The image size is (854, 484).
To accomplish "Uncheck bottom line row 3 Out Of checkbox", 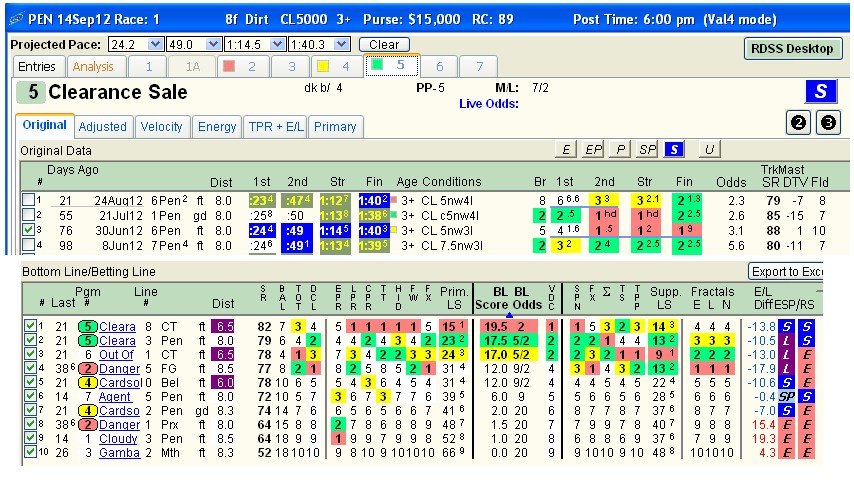I will 30,354.
